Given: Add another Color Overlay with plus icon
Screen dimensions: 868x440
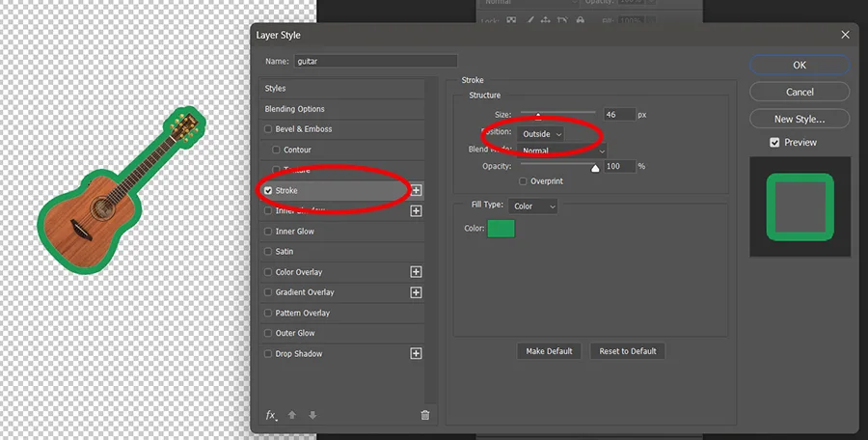Looking at the screenshot, I should point(417,272).
